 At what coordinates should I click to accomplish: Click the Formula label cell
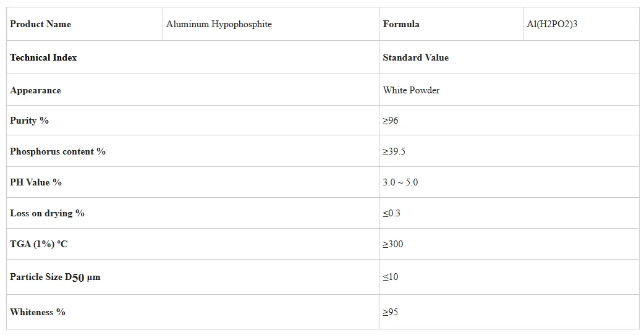(x=401, y=24)
